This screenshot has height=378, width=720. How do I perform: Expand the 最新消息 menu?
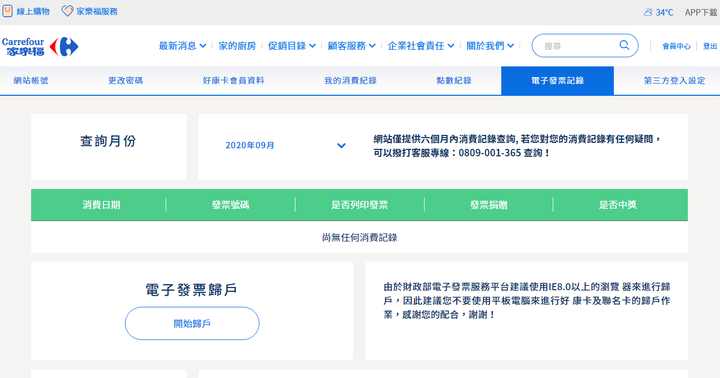click(182, 46)
